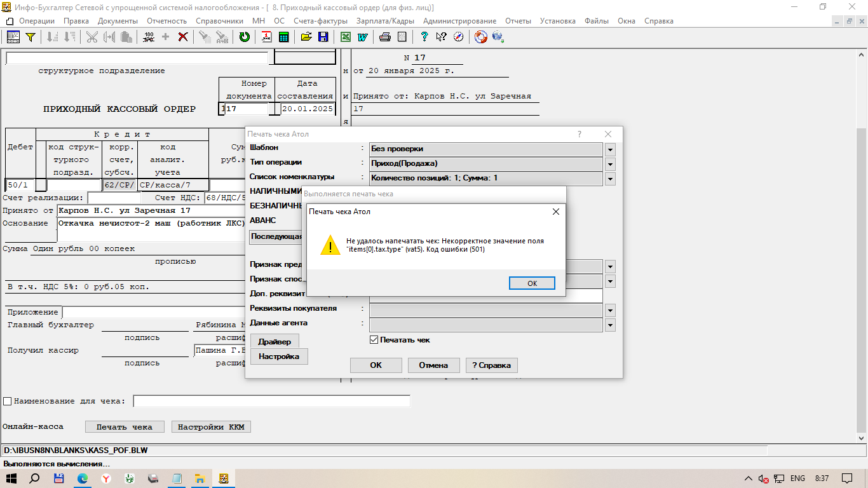Image resolution: width=868 pixels, height=488 pixels.
Task: Open the 'Администрирование' menu
Action: click(460, 21)
